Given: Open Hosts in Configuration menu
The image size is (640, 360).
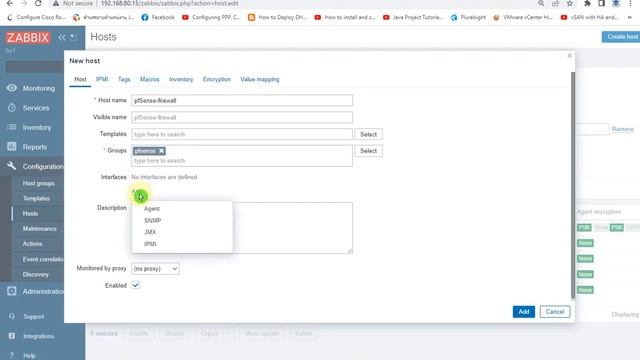Looking at the screenshot, I should [30, 213].
